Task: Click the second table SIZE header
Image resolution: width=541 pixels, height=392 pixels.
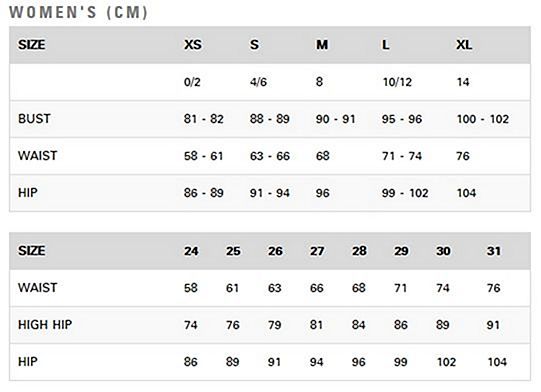Action: [31, 251]
